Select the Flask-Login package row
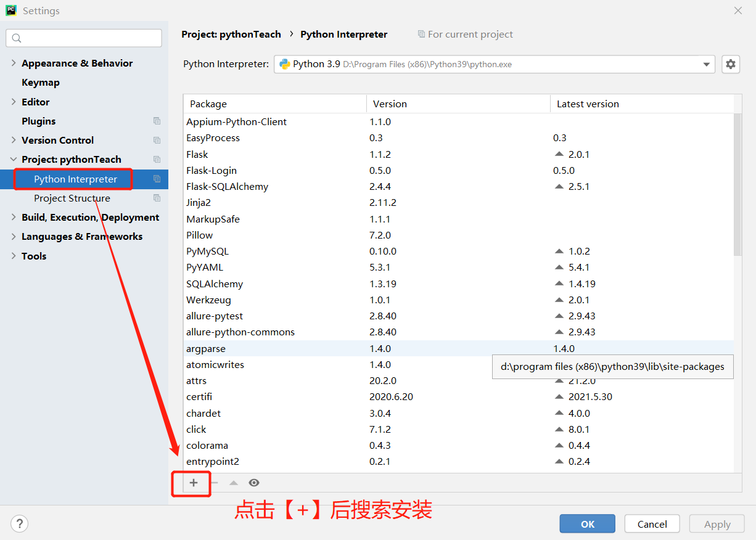 pyautogui.click(x=459, y=170)
